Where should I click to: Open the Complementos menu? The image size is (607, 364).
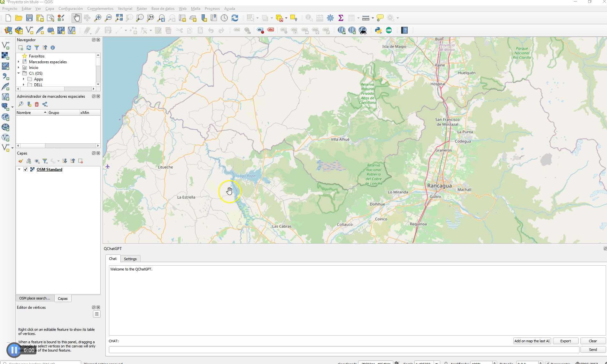click(x=100, y=9)
